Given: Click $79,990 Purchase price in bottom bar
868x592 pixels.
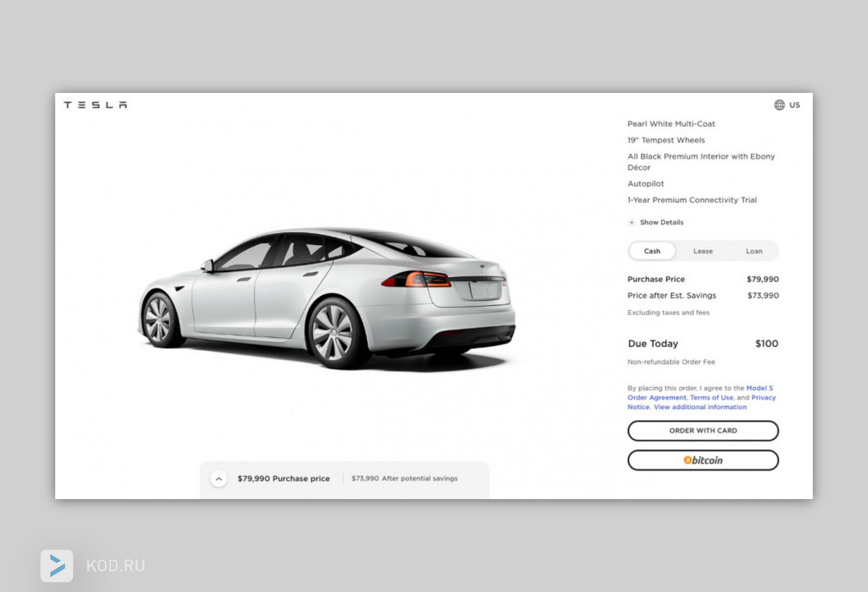Looking at the screenshot, I should pyautogui.click(x=283, y=479).
